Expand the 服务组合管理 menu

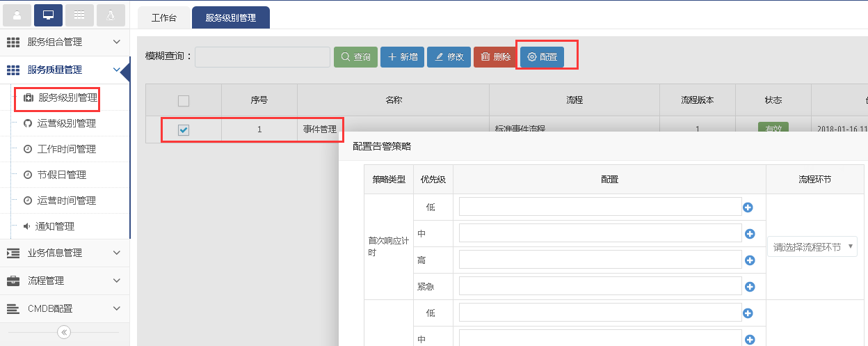pyautogui.click(x=65, y=42)
